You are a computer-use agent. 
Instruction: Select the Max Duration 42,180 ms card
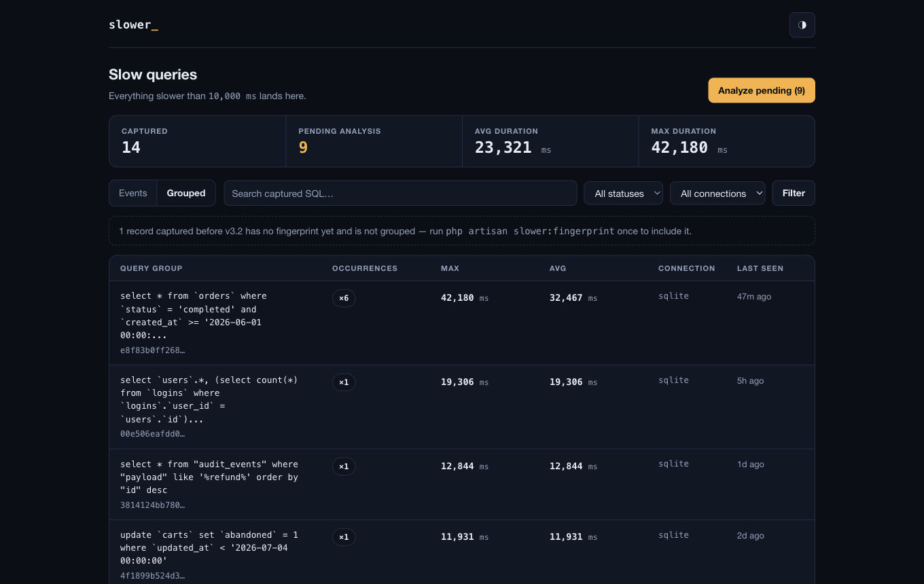(x=727, y=141)
